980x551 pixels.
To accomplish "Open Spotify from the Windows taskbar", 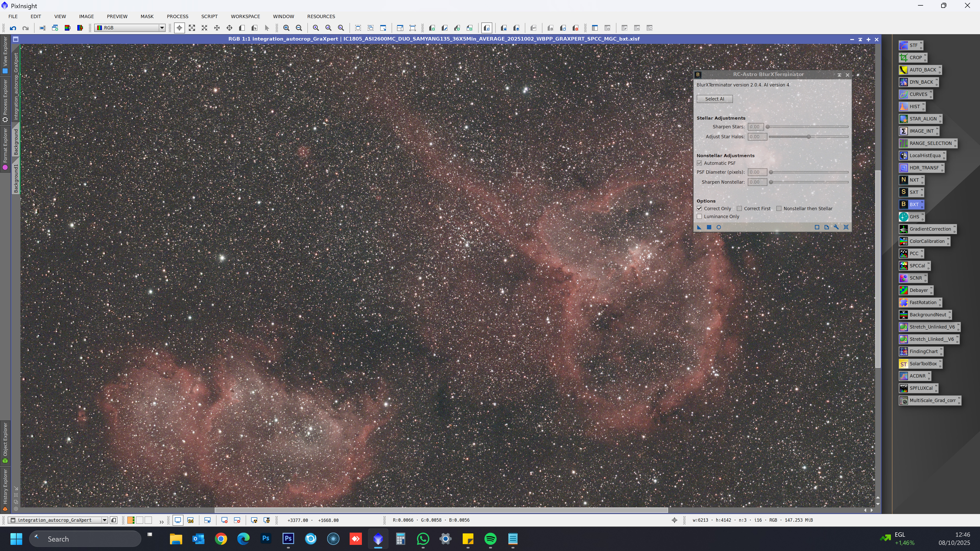I will (490, 539).
